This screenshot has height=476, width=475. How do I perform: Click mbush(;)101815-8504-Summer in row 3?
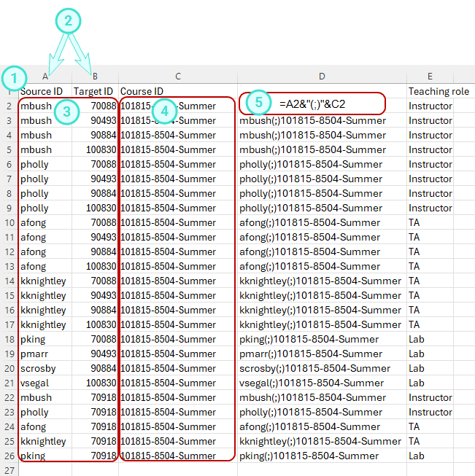322,120
